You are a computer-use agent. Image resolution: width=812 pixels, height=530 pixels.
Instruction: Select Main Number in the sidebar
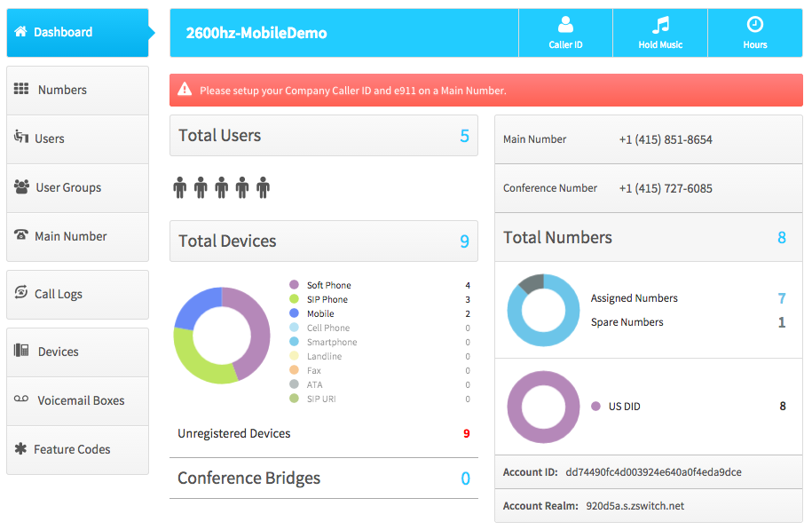point(78,237)
